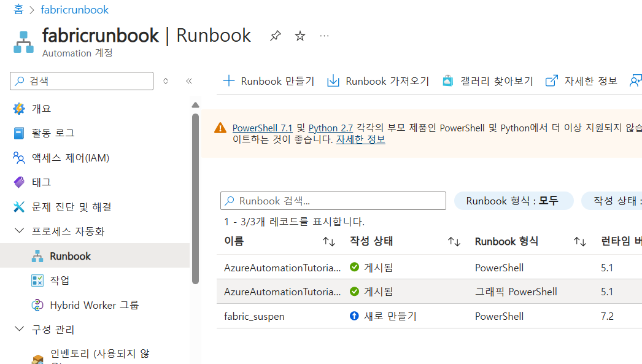Image resolution: width=642 pixels, height=364 pixels.
Task: Click the Automation account resource icon
Action: tap(23, 42)
